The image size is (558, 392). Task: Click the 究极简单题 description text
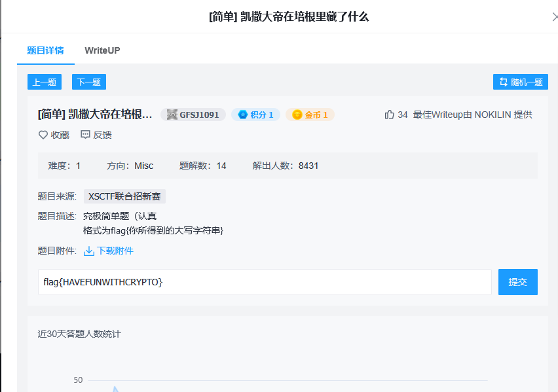coord(120,216)
